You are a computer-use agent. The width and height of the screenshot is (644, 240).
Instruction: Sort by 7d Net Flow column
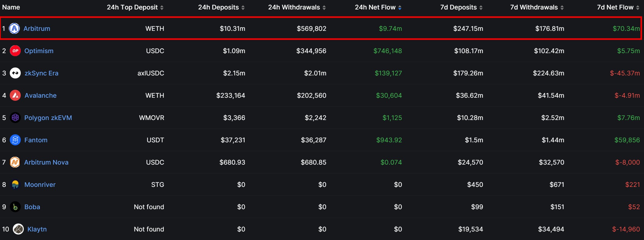click(618, 7)
